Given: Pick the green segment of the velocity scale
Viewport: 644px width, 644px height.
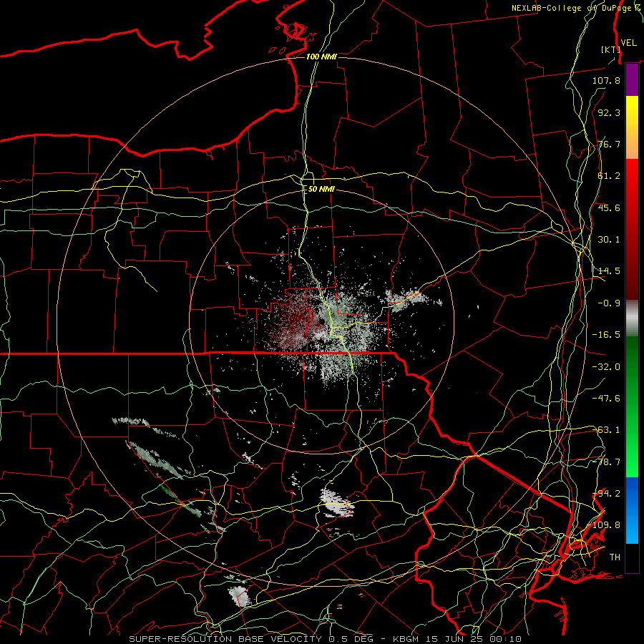Looking at the screenshot, I should (x=632, y=406).
